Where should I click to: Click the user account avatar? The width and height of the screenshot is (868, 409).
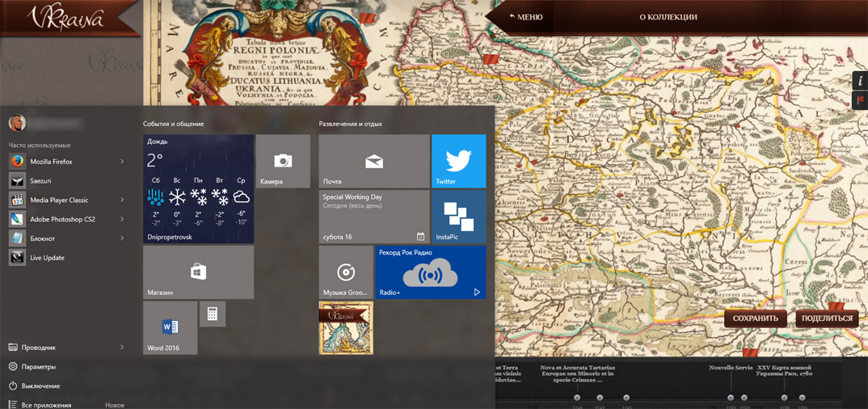point(17,123)
